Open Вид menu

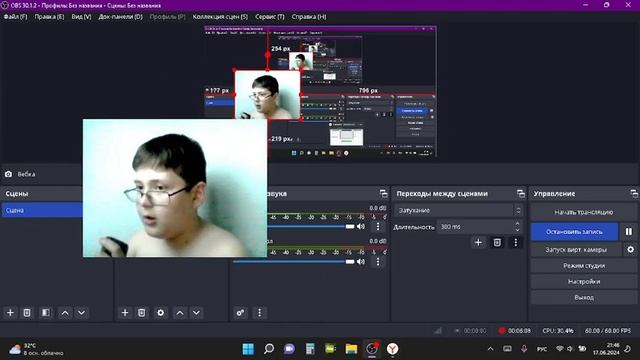81,17
